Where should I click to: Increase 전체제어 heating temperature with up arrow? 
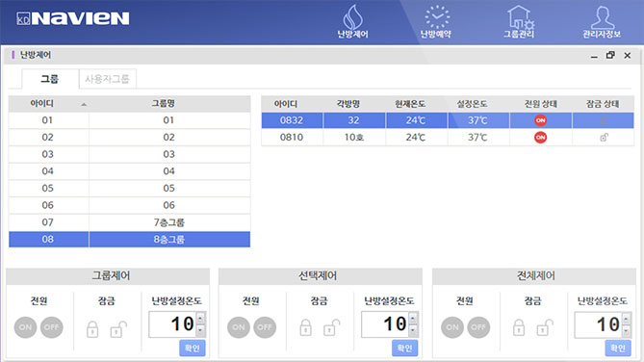coord(626,318)
